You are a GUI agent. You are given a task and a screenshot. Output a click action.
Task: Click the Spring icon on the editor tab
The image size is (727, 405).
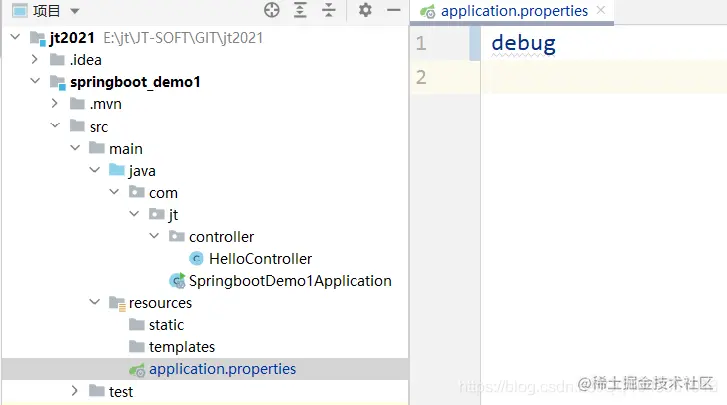click(427, 11)
